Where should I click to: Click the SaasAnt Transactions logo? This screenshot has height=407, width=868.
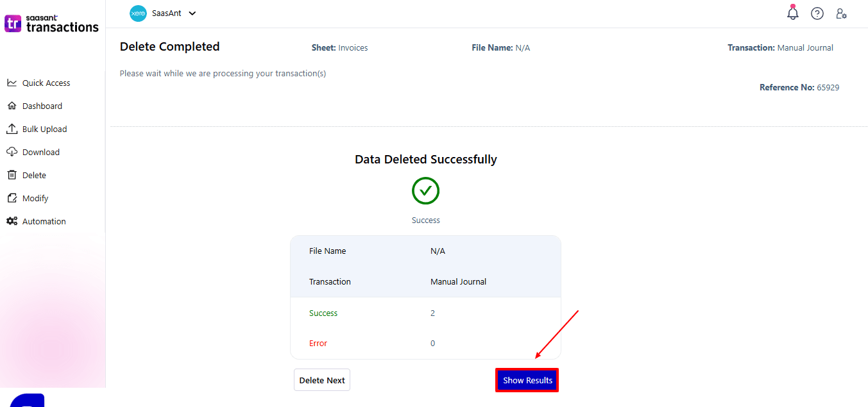(x=52, y=24)
